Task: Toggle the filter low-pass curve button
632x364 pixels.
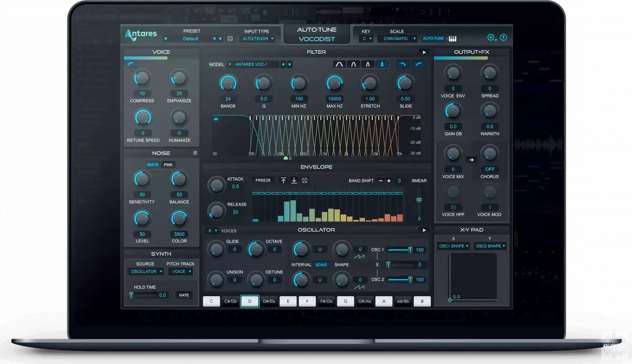Action: pos(403,64)
